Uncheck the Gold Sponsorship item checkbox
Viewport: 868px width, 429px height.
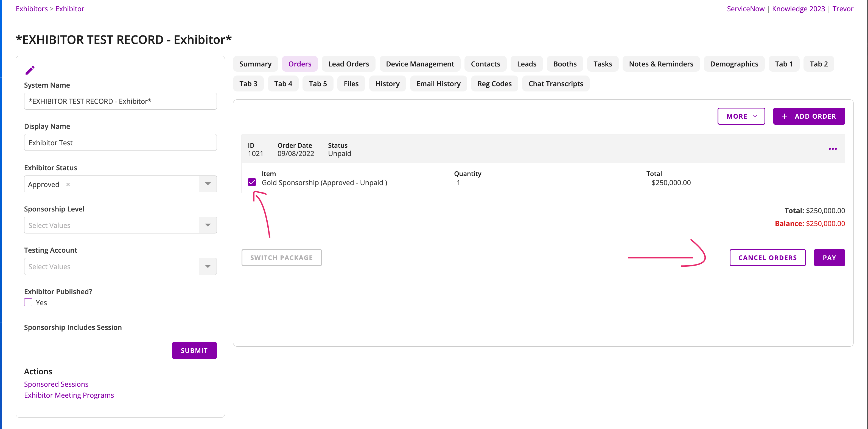(x=252, y=182)
